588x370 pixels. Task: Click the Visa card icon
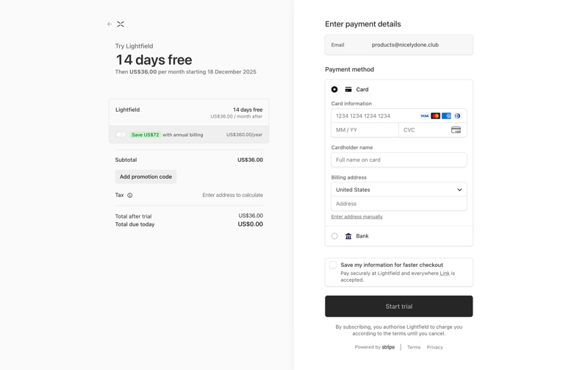click(x=424, y=116)
